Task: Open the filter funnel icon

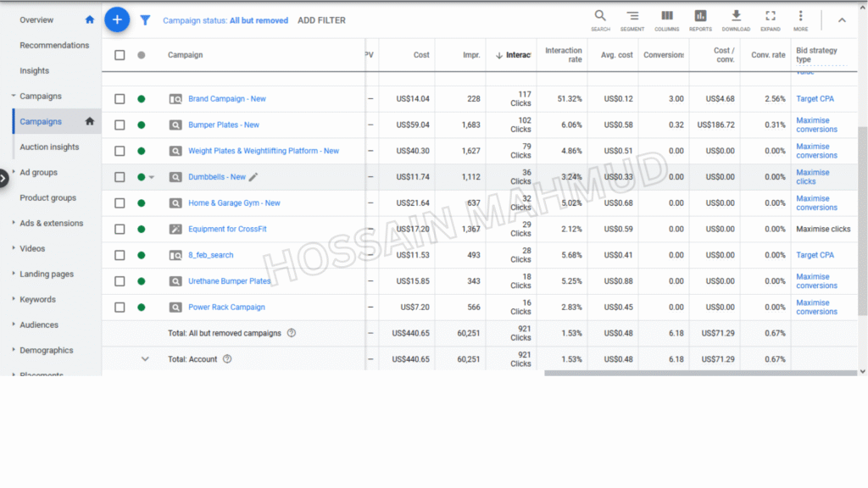Action: tap(145, 20)
